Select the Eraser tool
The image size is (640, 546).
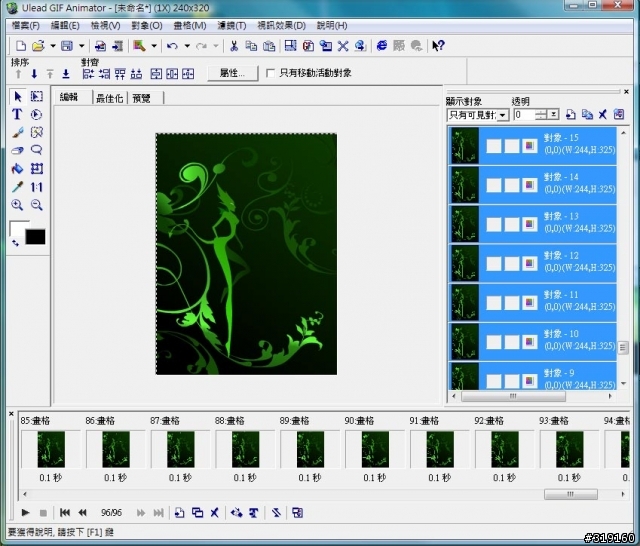pos(17,150)
